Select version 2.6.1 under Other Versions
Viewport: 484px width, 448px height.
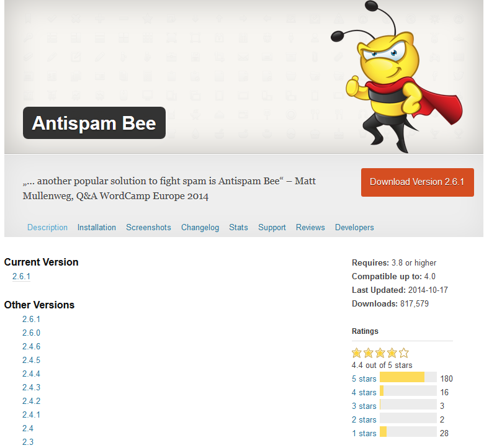click(x=31, y=319)
